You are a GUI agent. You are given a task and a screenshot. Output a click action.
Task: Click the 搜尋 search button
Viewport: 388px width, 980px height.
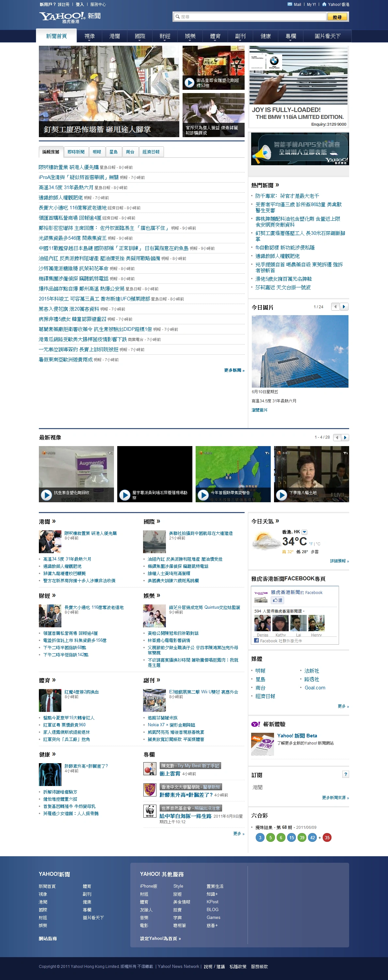click(337, 17)
